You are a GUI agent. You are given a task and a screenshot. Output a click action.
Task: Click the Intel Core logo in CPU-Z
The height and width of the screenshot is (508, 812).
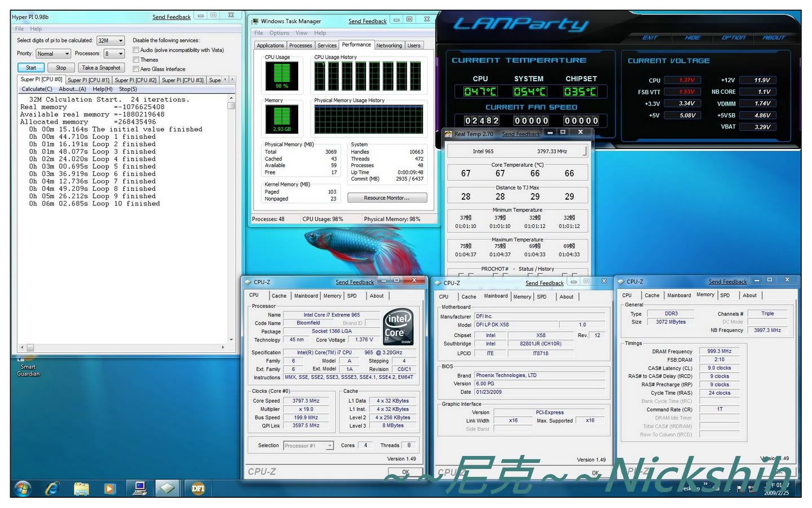coord(399,327)
